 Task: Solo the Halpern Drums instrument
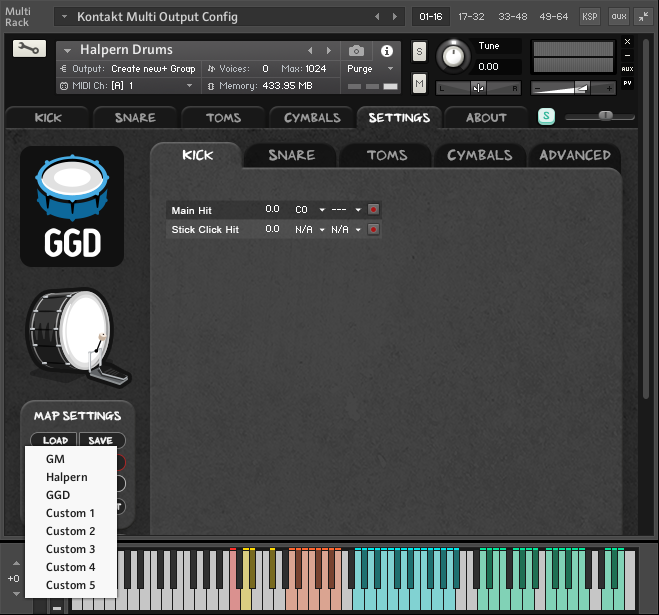tap(419, 51)
